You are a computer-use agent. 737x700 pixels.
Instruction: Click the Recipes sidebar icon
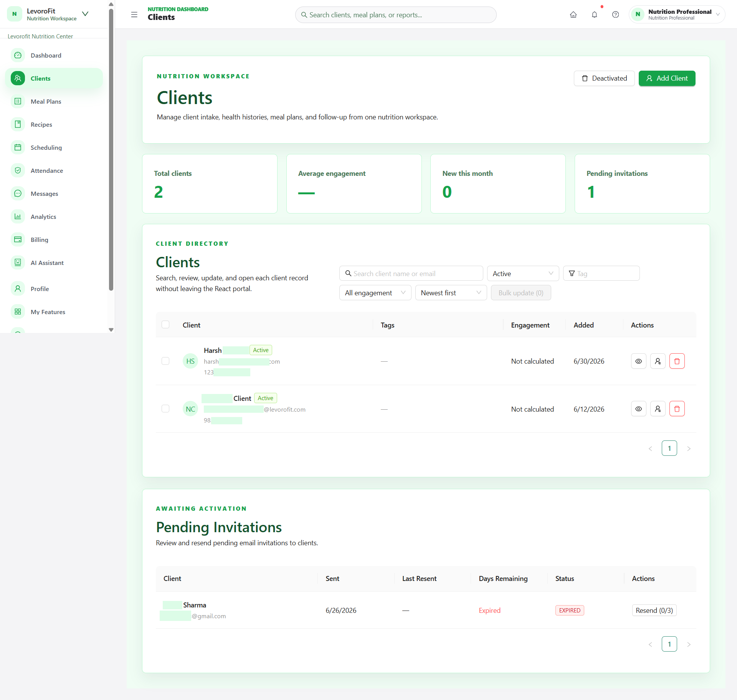click(18, 124)
